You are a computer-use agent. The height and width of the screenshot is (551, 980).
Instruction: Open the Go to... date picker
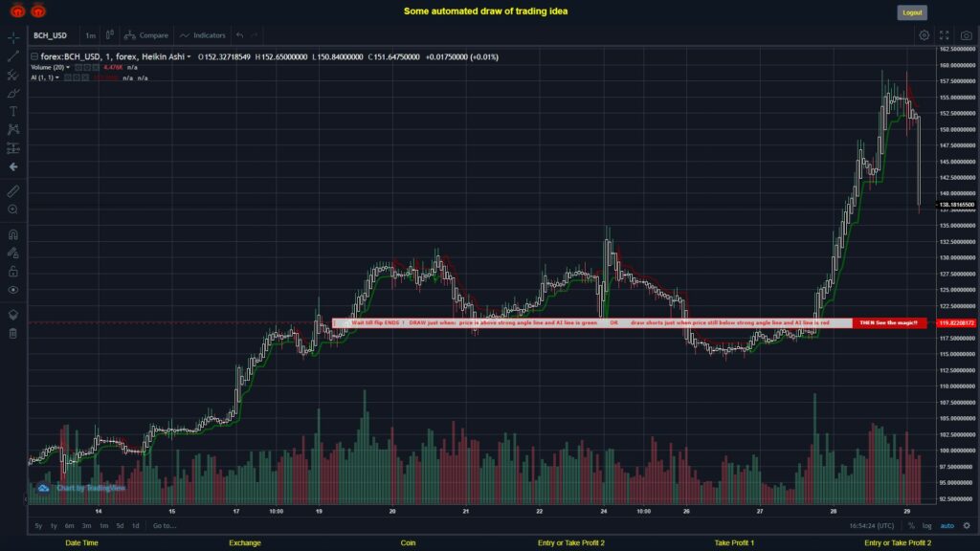[165, 525]
